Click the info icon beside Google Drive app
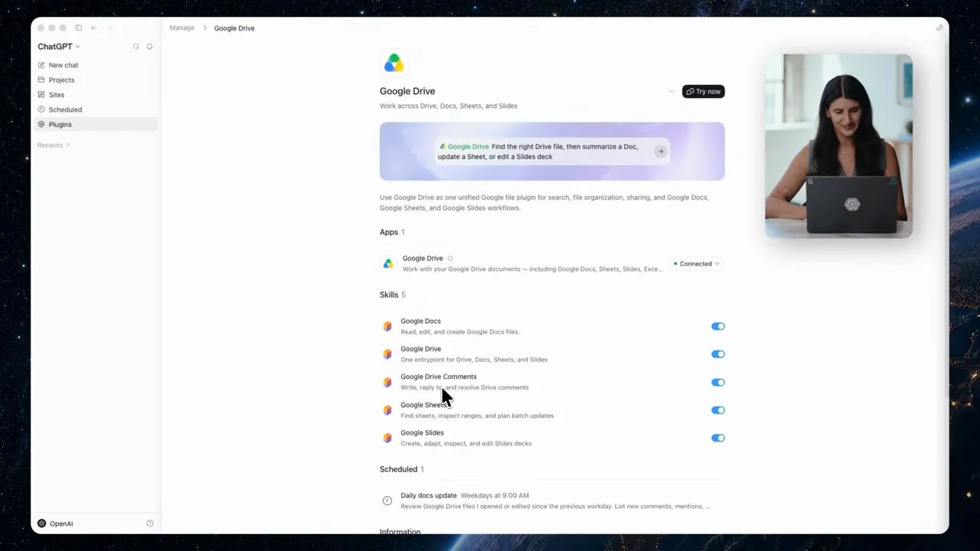Viewport: 980px width, 551px height. [450, 259]
